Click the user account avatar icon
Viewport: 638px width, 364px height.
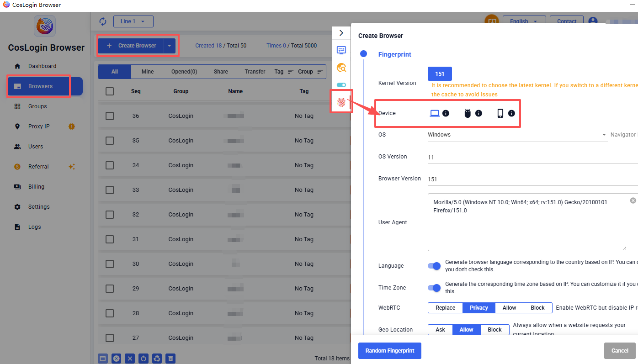593,21
